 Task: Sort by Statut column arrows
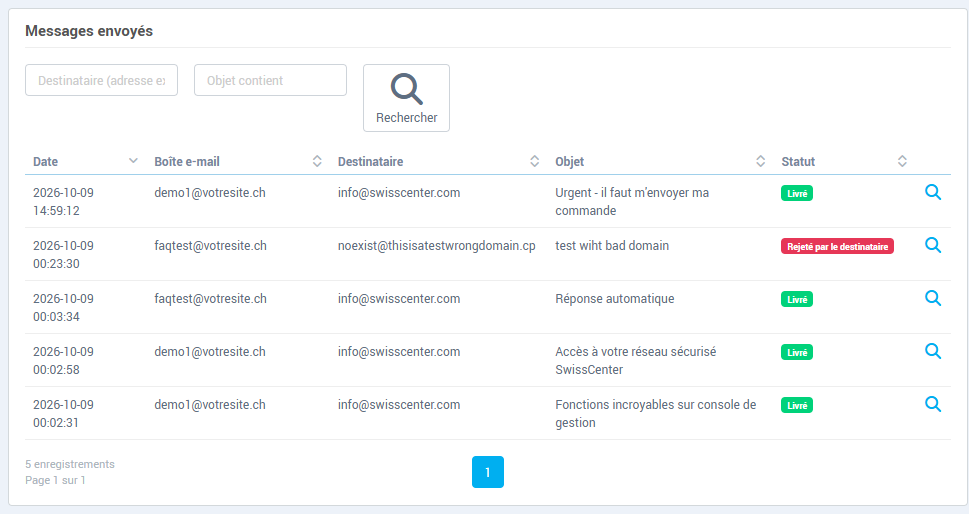tap(902, 161)
